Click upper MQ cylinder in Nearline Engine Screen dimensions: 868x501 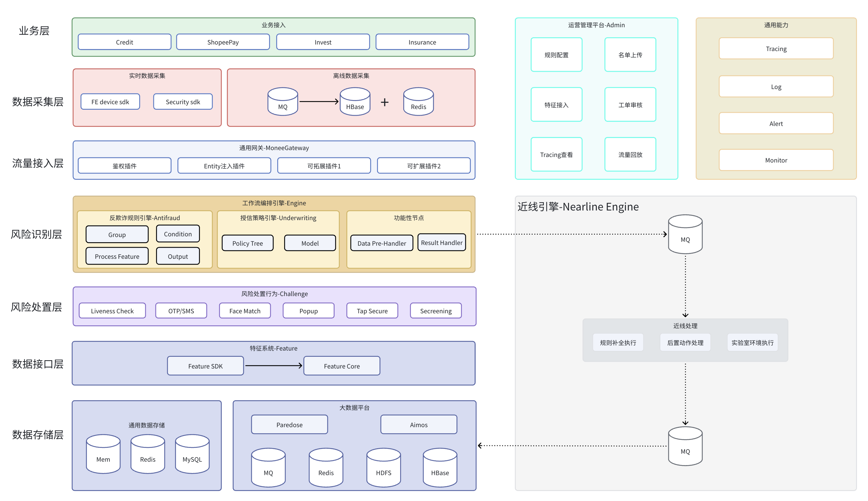tap(685, 234)
